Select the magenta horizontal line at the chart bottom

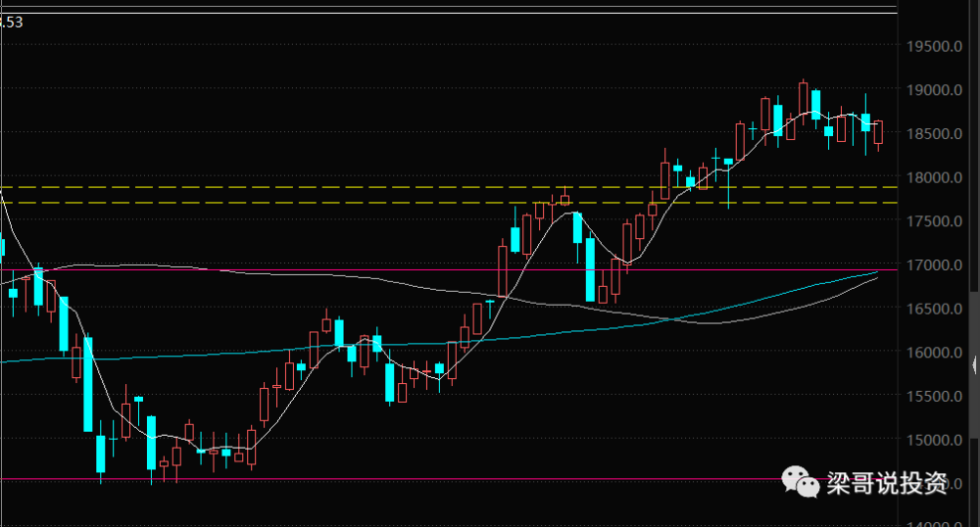pyautogui.click(x=449, y=480)
